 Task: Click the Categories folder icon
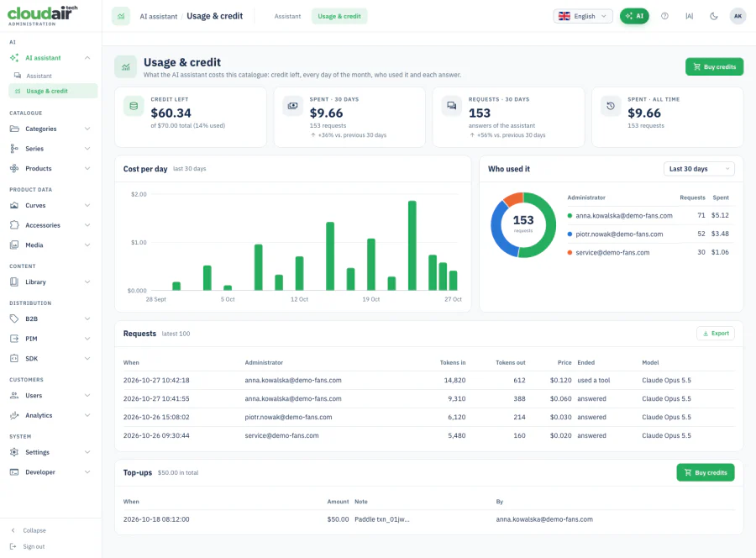14,129
